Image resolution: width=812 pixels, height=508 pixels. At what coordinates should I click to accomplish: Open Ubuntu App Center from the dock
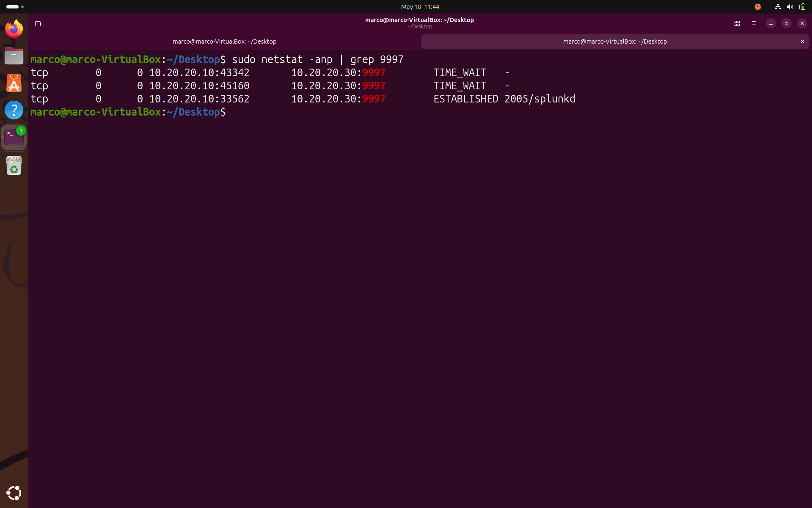tap(14, 83)
